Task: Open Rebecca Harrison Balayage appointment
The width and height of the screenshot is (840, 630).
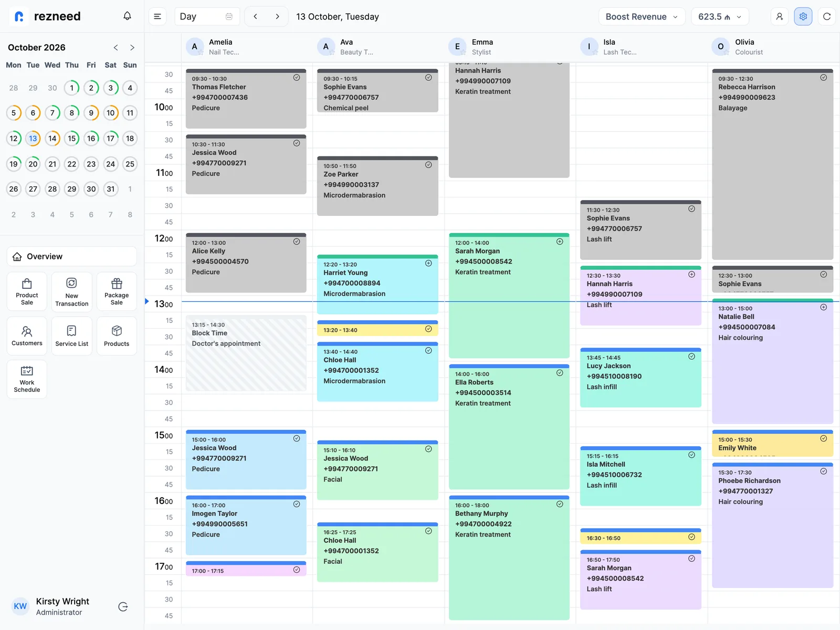Action: (772, 164)
